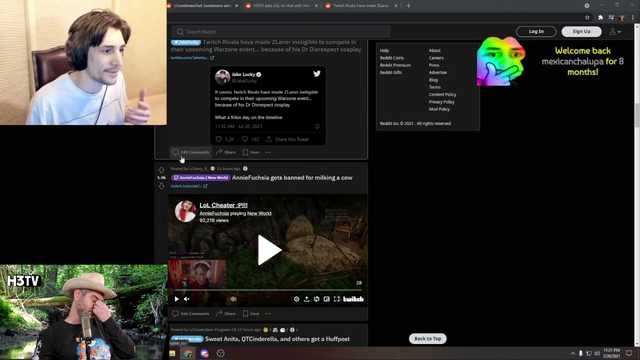Click the Chrome profile avatar icon
This screenshot has width=640, height=360.
click(622, 17)
